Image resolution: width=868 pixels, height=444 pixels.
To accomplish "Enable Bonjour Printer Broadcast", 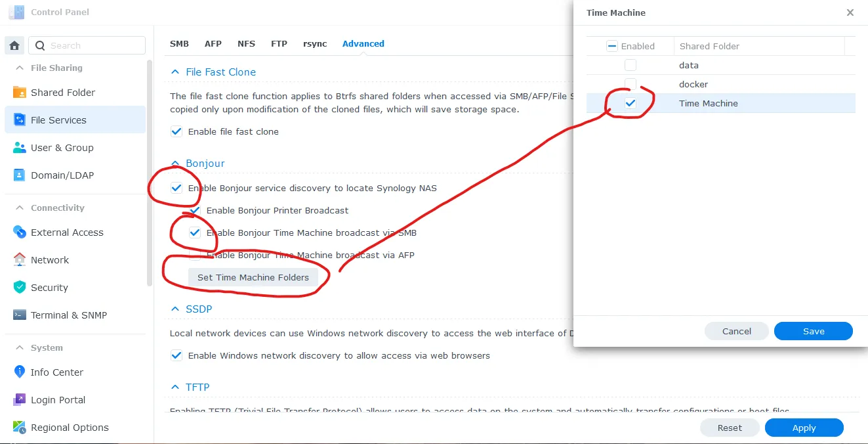I will (194, 210).
